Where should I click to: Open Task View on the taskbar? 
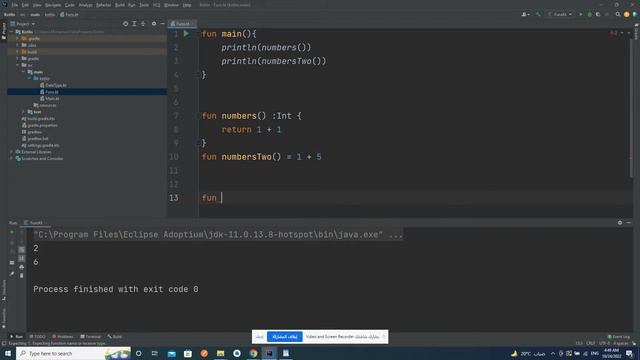tap(155, 353)
